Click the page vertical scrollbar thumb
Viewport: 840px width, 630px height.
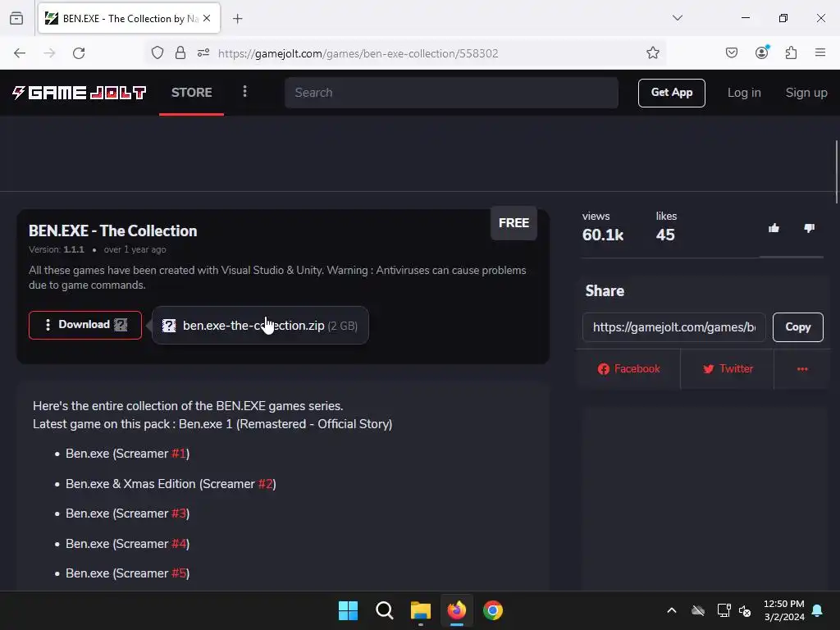coord(836,171)
